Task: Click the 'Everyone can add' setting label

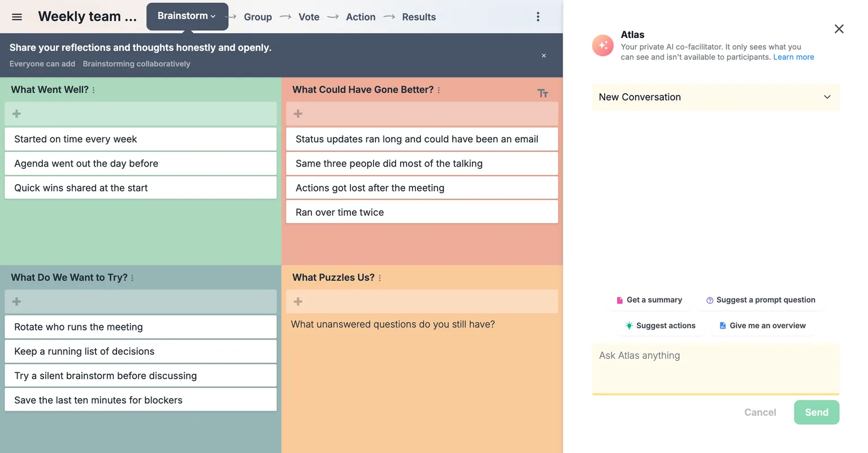Action: pyautogui.click(x=42, y=64)
